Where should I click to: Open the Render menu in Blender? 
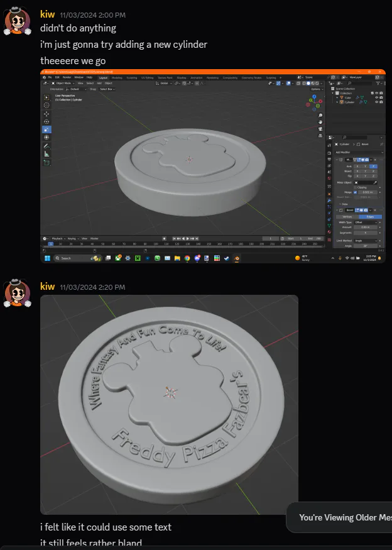pyautogui.click(x=67, y=77)
